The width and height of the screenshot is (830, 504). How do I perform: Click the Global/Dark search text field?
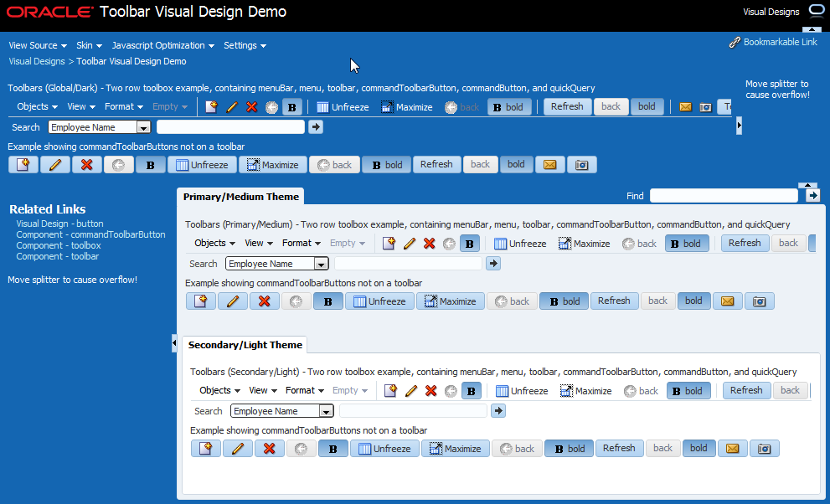(231, 127)
